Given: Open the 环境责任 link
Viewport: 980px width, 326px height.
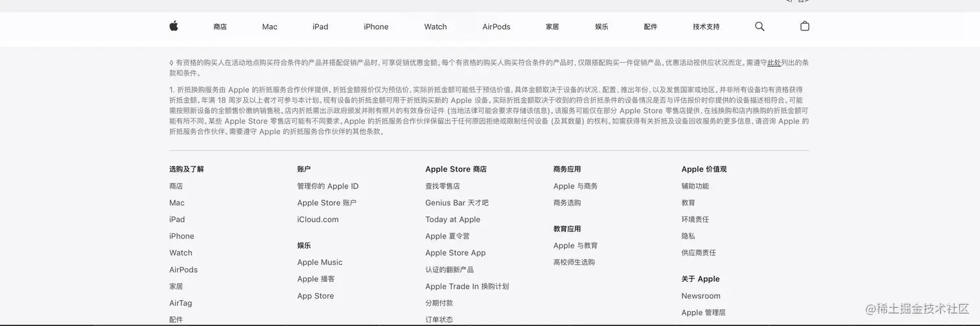Looking at the screenshot, I should pos(695,220).
